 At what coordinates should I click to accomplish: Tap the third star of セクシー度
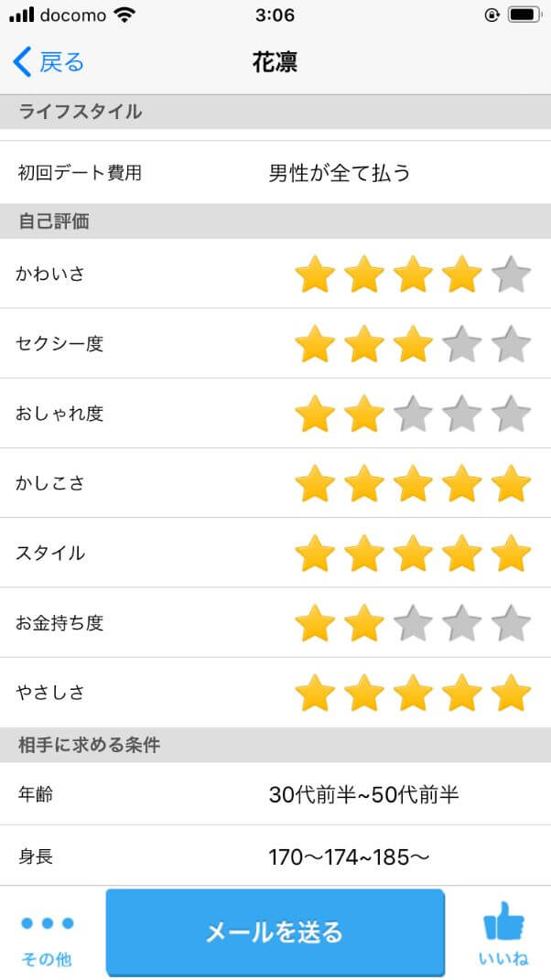pyautogui.click(x=414, y=344)
